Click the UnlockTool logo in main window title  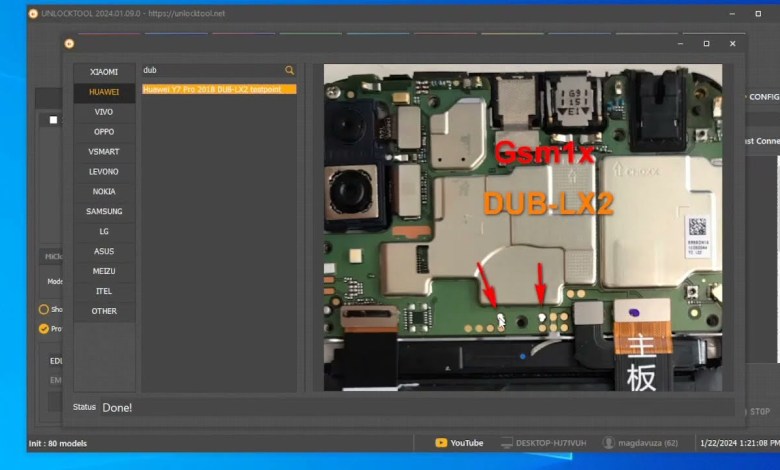[33, 13]
